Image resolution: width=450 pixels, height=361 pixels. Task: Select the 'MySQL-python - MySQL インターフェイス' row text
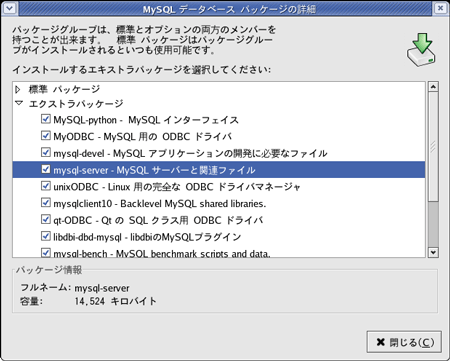point(146,120)
